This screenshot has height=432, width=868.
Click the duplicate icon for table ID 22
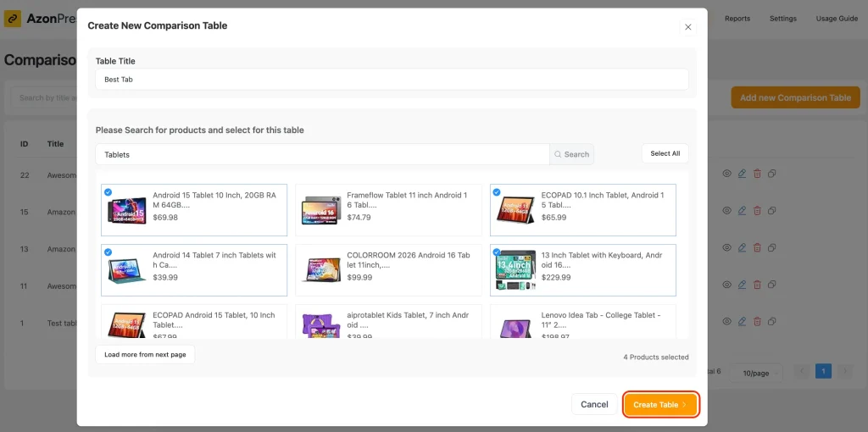771,174
